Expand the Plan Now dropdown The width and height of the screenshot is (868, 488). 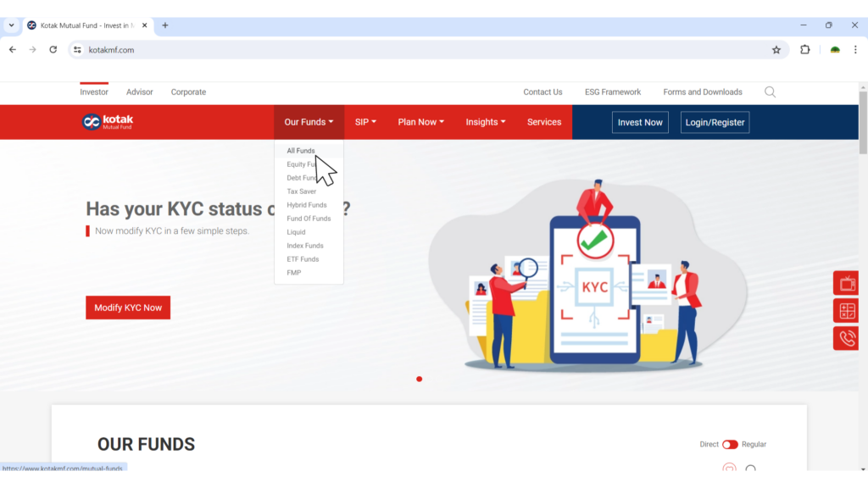click(420, 122)
